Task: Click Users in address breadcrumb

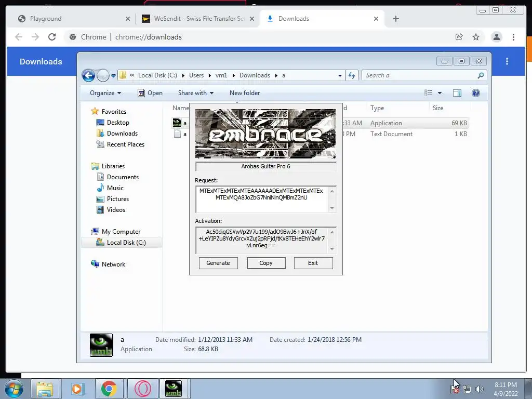Action: 196,75
